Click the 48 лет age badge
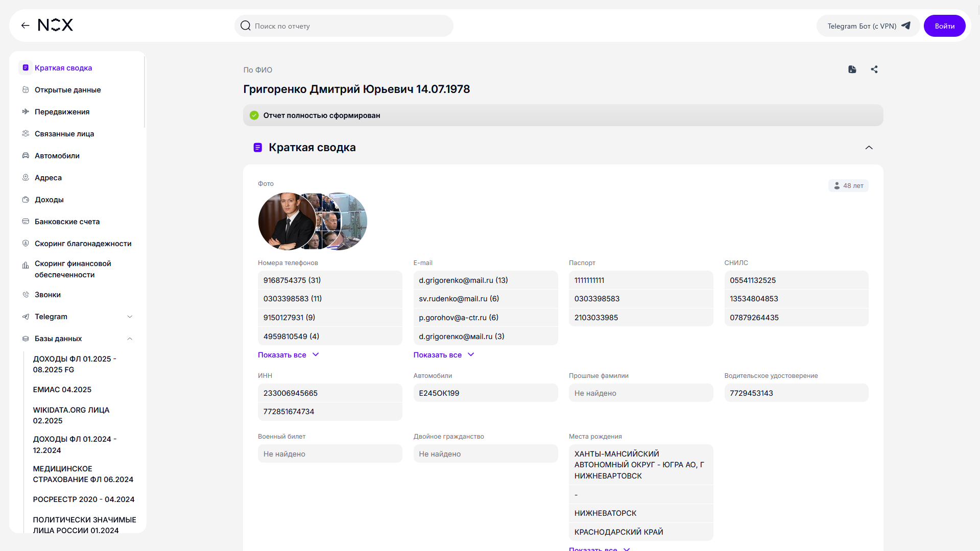The image size is (980, 551). [848, 186]
